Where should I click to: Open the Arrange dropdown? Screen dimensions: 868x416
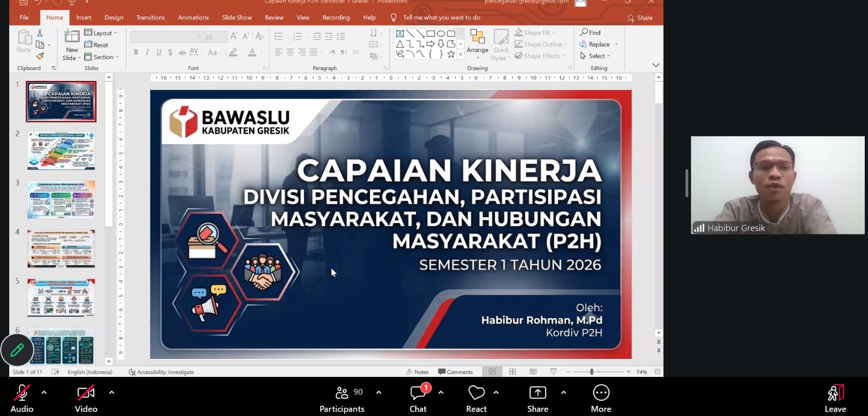tap(477, 45)
